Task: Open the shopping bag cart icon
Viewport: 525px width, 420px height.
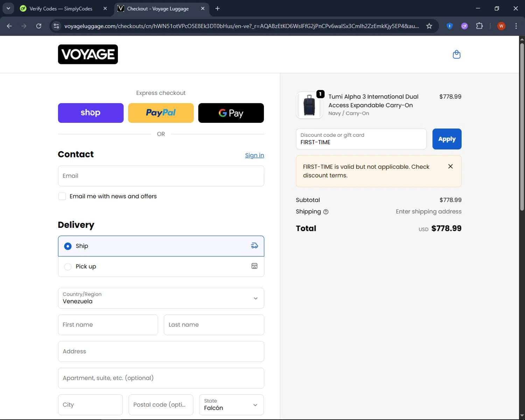Action: pos(456,54)
